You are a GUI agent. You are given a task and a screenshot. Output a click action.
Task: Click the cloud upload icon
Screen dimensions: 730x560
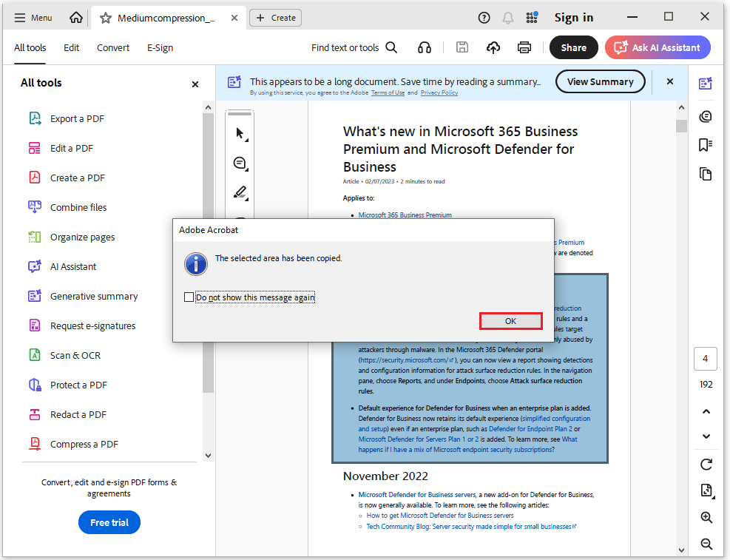493,47
